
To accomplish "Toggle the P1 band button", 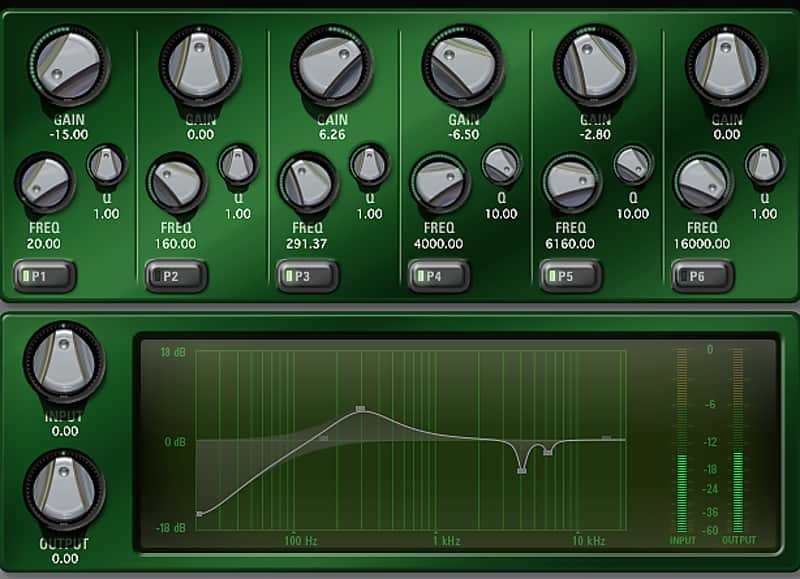I will 45,276.
